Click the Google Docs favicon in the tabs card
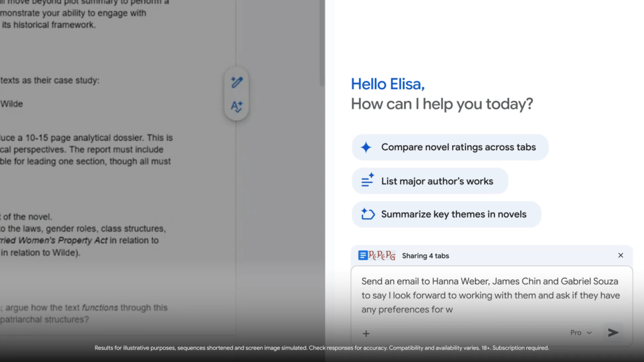Viewport: 644px width, 362px height. click(363, 255)
